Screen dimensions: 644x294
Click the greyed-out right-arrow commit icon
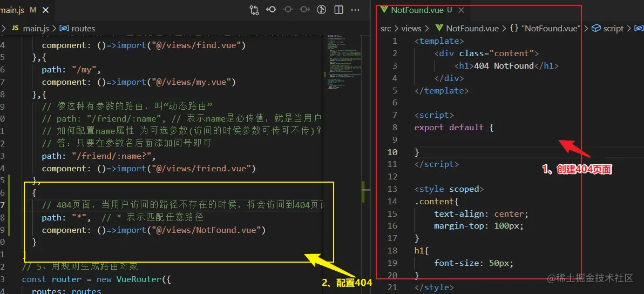click(x=305, y=9)
